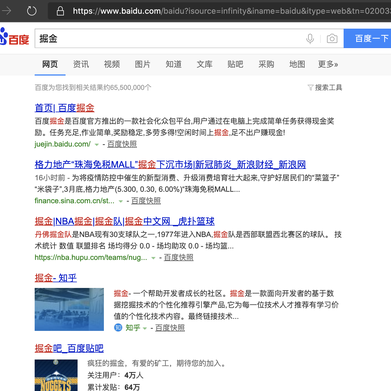Click the finance.sina.com.cn green URL

pos(74,201)
